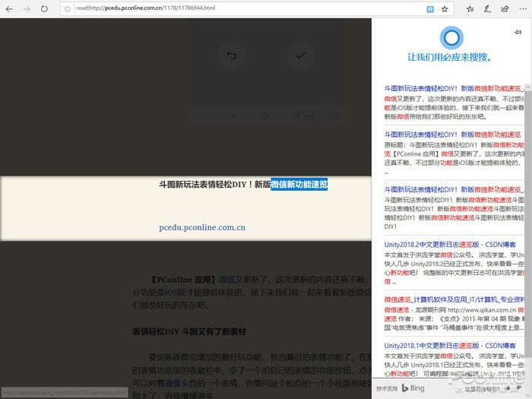This screenshot has width=532, height=399.
Task: Click the square icon in article image
Action: click(x=266, y=117)
